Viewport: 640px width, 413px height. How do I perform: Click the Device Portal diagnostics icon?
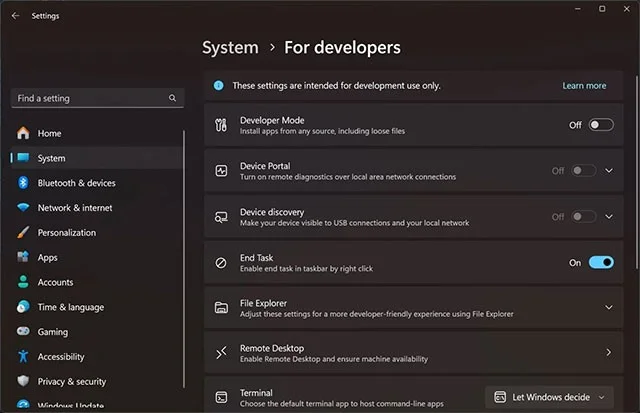[x=221, y=171]
